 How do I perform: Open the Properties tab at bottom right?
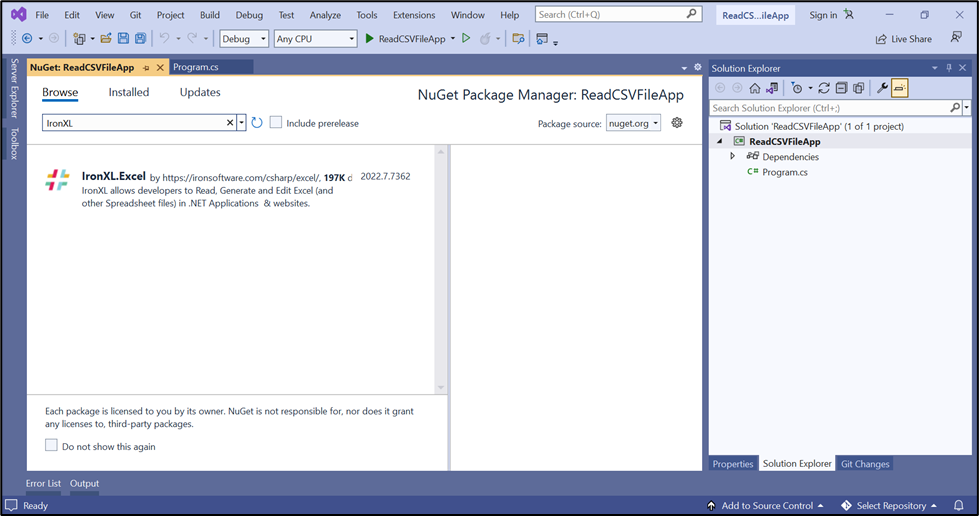click(x=733, y=464)
